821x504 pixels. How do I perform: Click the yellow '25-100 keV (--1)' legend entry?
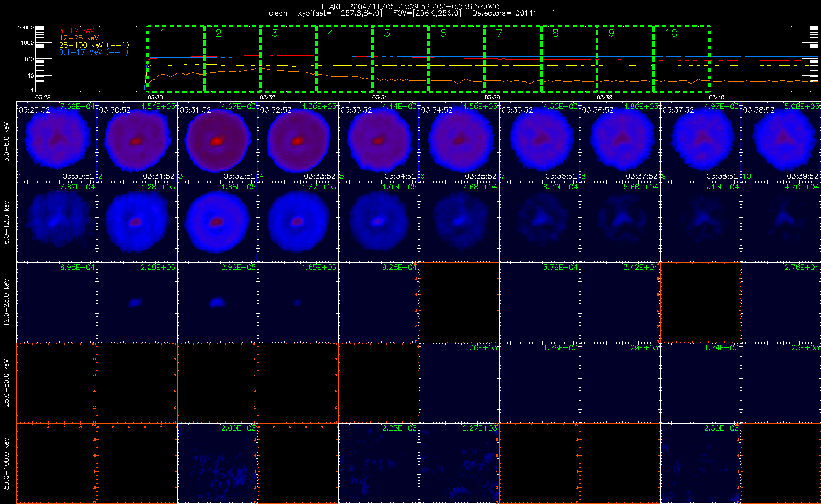(94, 45)
